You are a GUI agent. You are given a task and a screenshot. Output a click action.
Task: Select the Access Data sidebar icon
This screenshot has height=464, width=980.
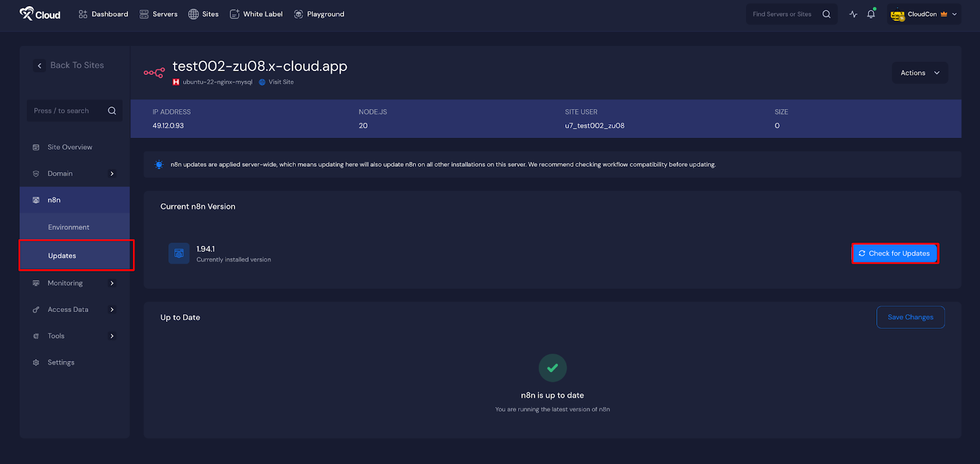(x=37, y=310)
